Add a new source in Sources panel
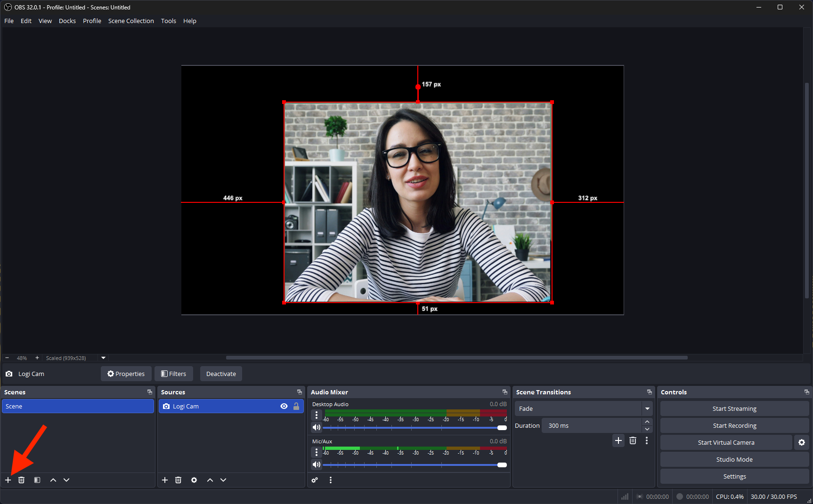Screen dimensions: 813x504 tap(165, 480)
